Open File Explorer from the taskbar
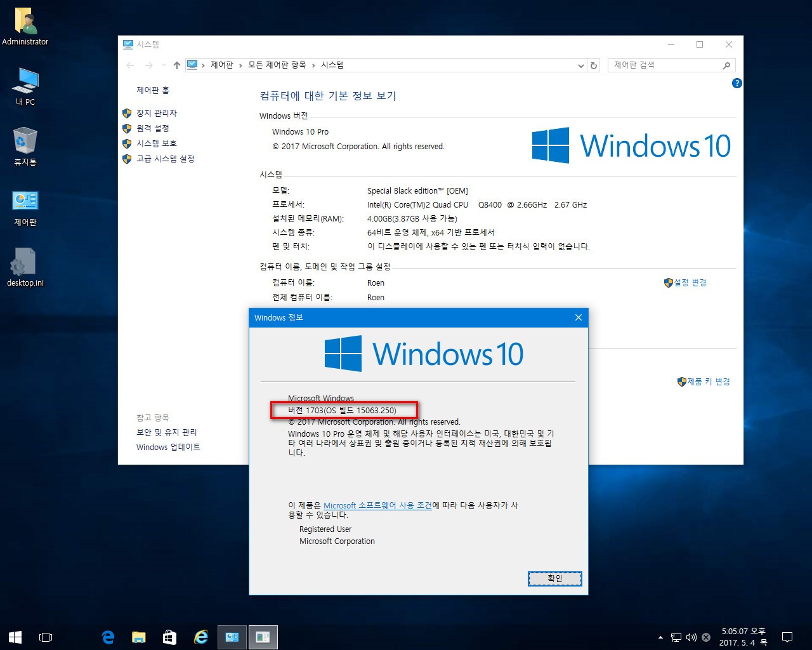Viewport: 812px width, 650px height. [138, 637]
